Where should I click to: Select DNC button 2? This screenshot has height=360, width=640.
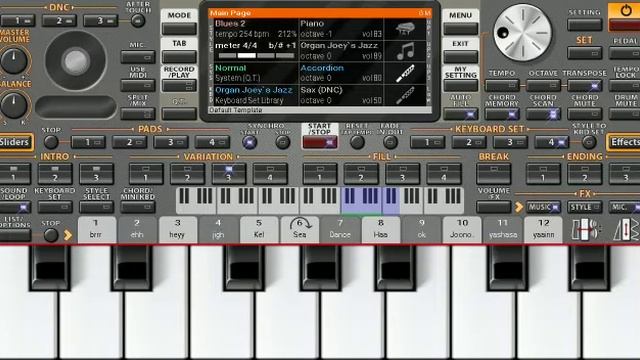click(x=59, y=20)
